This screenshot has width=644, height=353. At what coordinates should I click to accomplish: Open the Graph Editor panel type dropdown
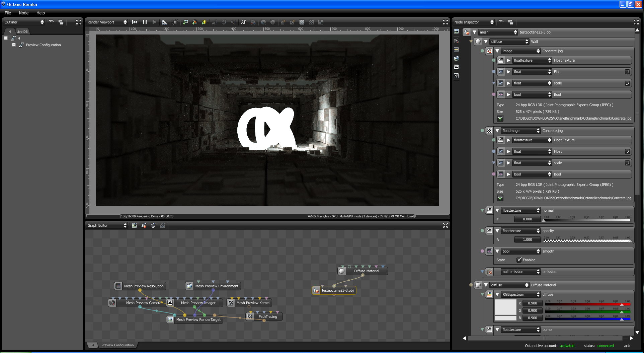(x=107, y=225)
